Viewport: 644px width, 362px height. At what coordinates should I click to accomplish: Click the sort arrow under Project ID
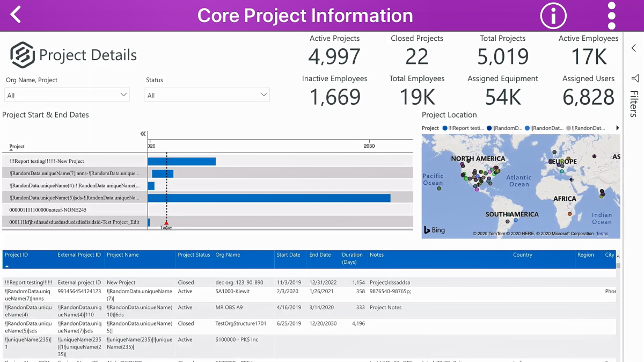coord(7,266)
